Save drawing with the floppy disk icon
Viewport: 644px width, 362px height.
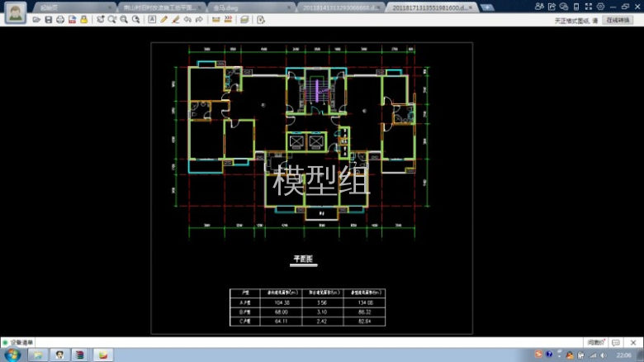(x=49, y=20)
